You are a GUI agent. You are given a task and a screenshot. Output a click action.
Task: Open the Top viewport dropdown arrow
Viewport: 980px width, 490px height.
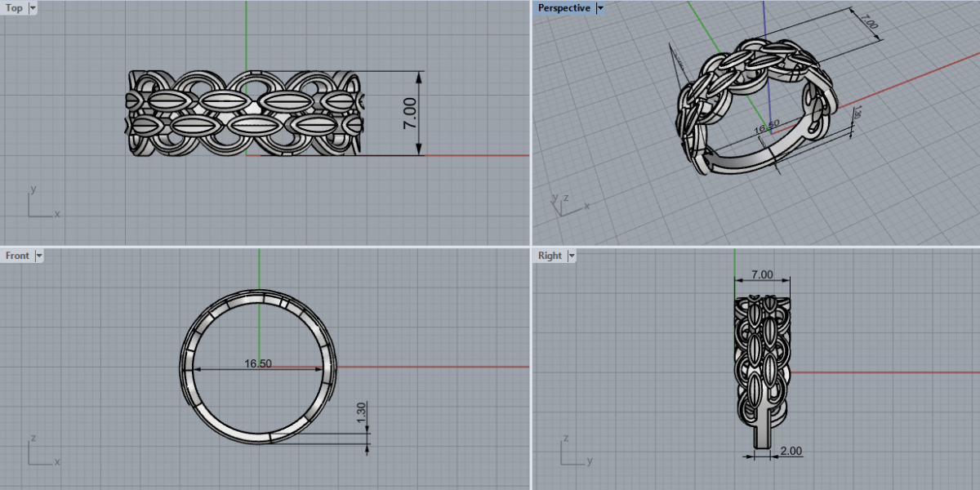pyautogui.click(x=32, y=8)
